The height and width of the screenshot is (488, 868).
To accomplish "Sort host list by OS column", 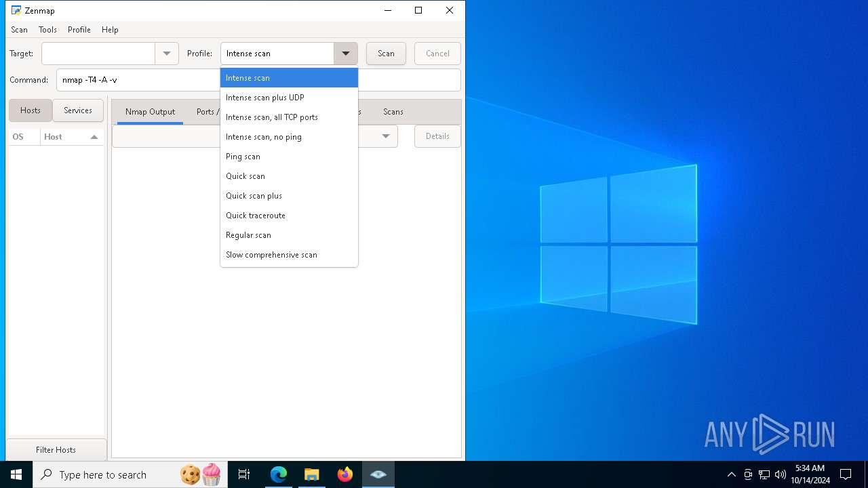I will point(24,137).
